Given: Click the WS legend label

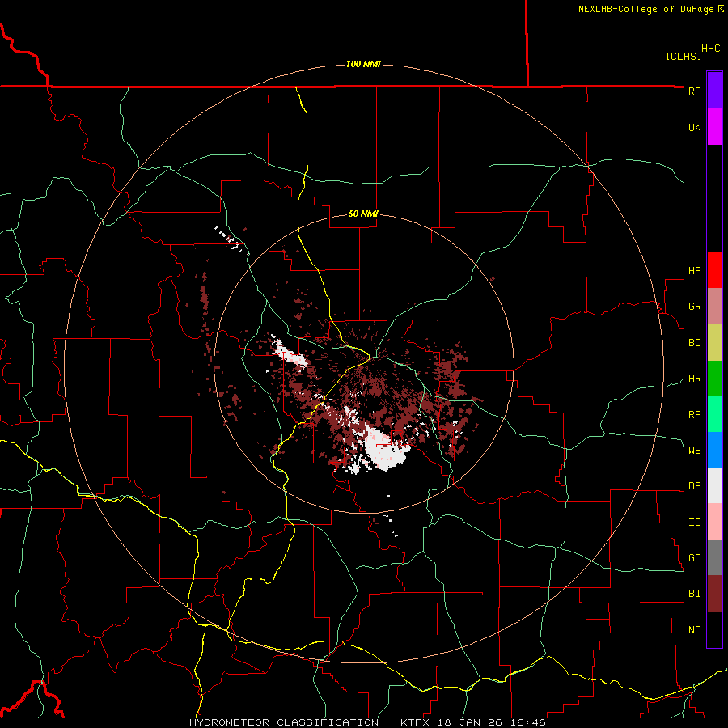Looking at the screenshot, I should click(x=695, y=450).
